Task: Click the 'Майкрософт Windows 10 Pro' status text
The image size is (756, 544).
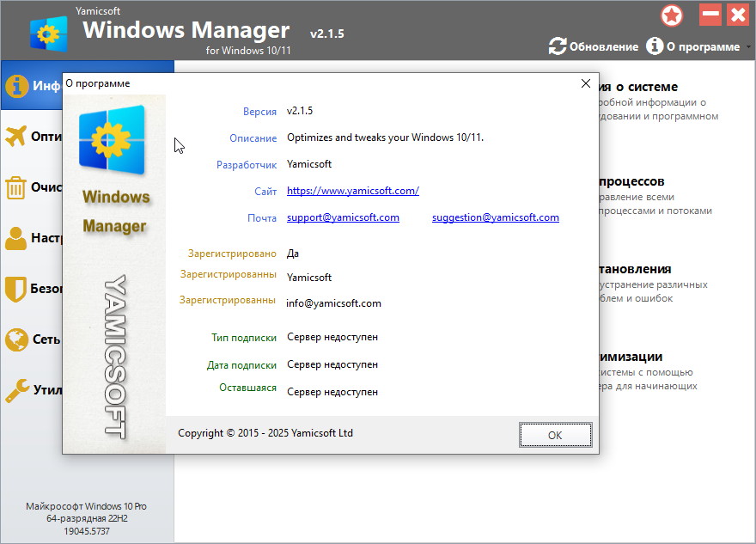Action: point(86,506)
